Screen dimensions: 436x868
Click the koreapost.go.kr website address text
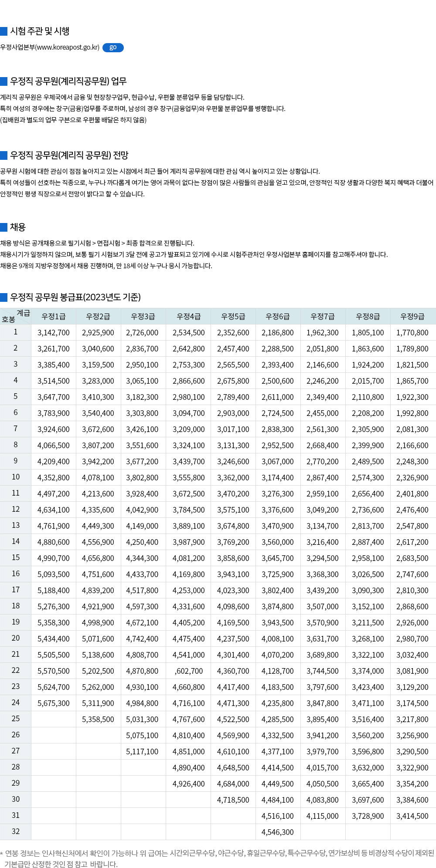pyautogui.click(x=50, y=47)
